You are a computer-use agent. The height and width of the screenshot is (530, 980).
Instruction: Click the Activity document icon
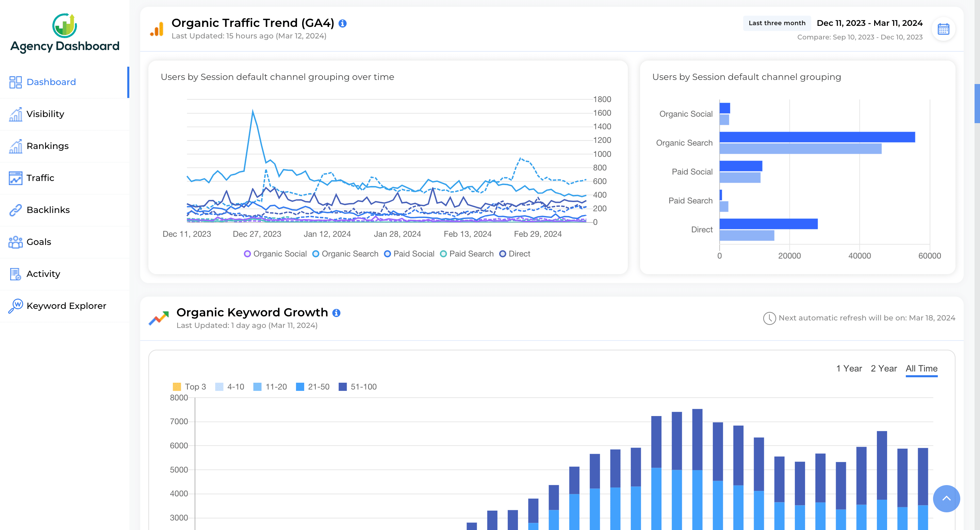click(x=16, y=274)
